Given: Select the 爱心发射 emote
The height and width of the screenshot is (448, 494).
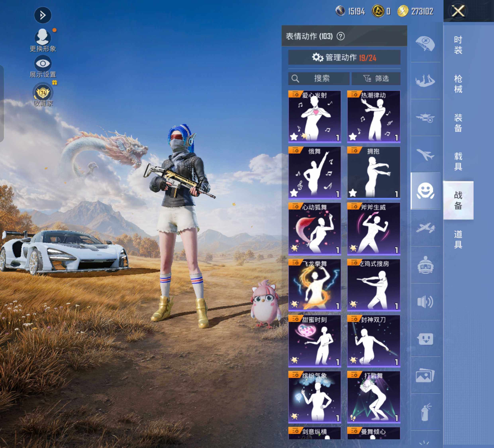Looking at the screenshot, I should click(315, 116).
